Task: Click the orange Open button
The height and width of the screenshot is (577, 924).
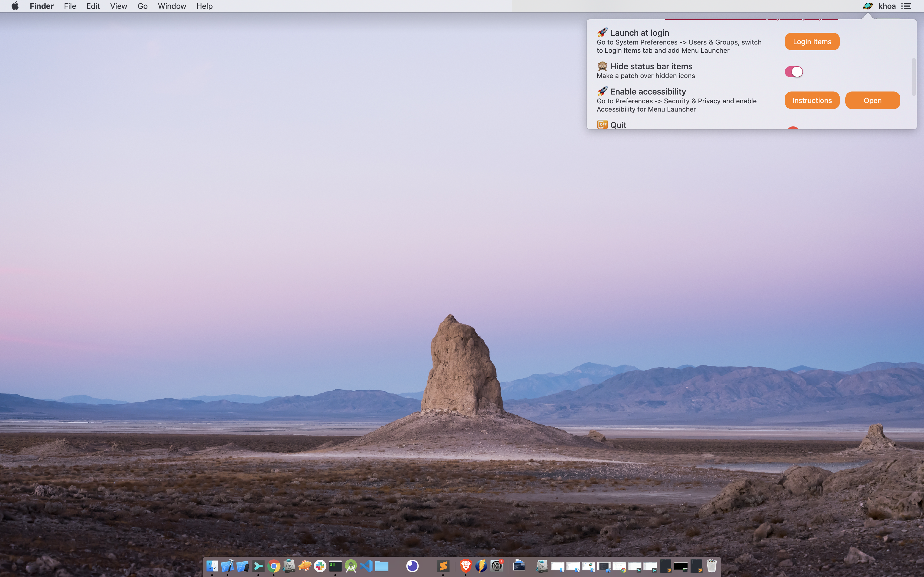Action: pyautogui.click(x=873, y=100)
